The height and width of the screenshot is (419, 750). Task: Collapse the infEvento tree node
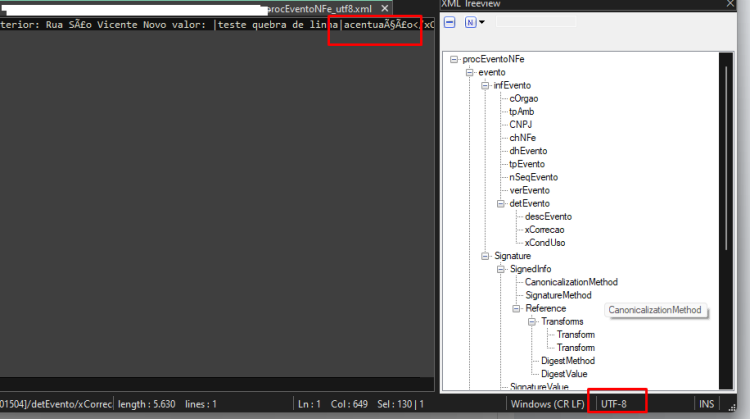485,86
